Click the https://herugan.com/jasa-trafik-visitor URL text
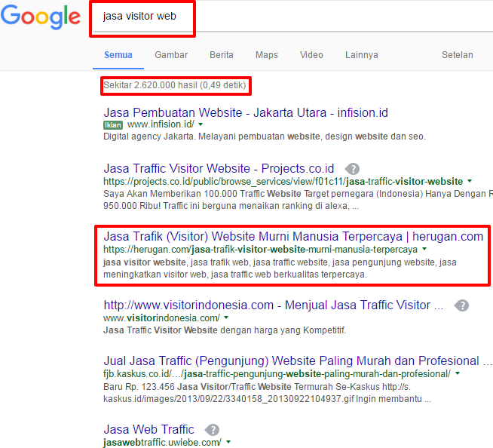 [x=261, y=250]
